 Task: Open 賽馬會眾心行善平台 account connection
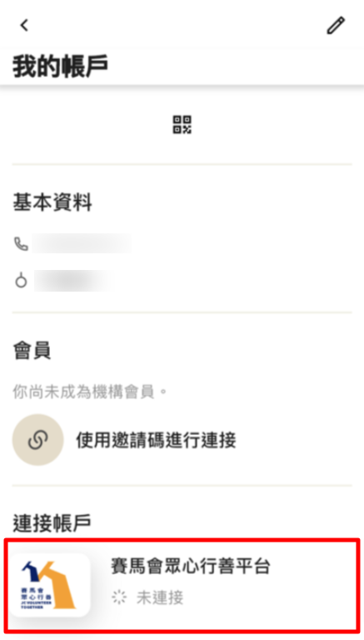click(182, 584)
